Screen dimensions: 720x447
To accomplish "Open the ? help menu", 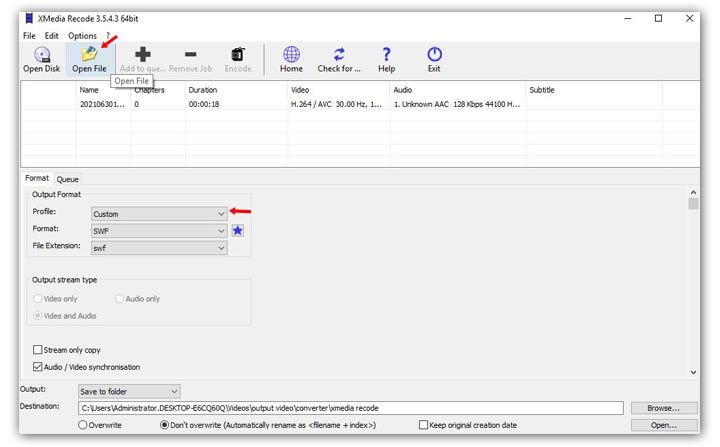I will point(108,36).
